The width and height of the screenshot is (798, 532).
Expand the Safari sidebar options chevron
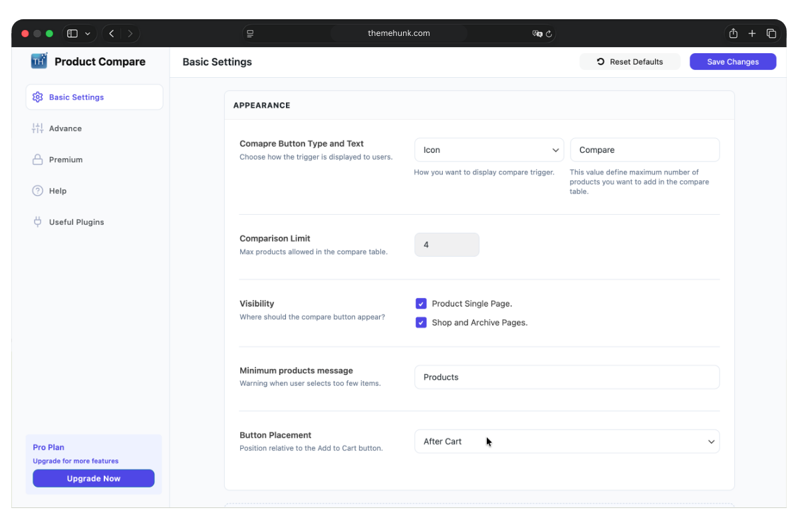(x=88, y=33)
